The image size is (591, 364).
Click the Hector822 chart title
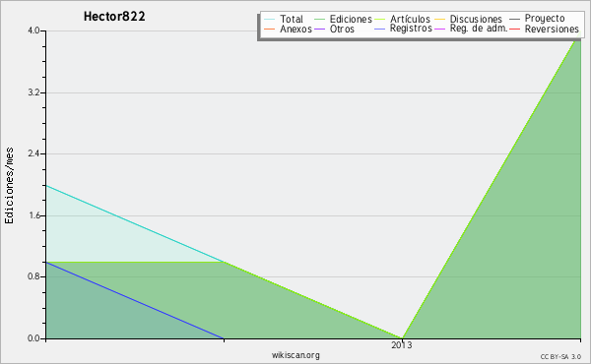click(x=114, y=17)
